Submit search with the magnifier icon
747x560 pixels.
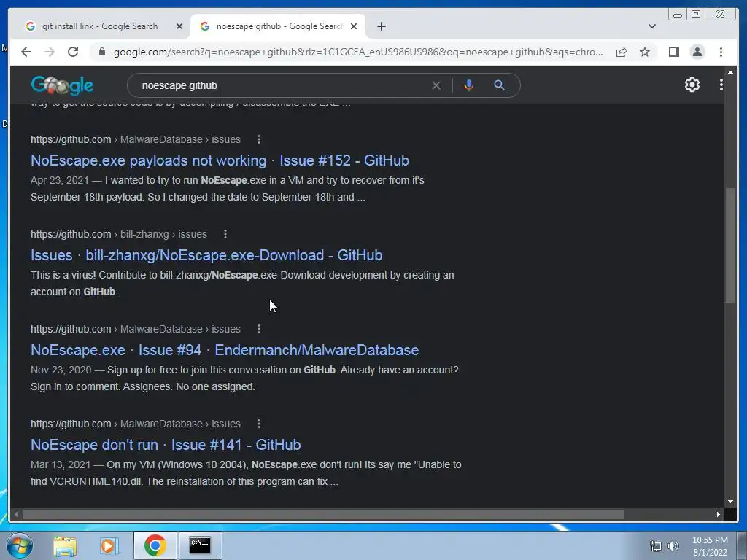point(499,85)
